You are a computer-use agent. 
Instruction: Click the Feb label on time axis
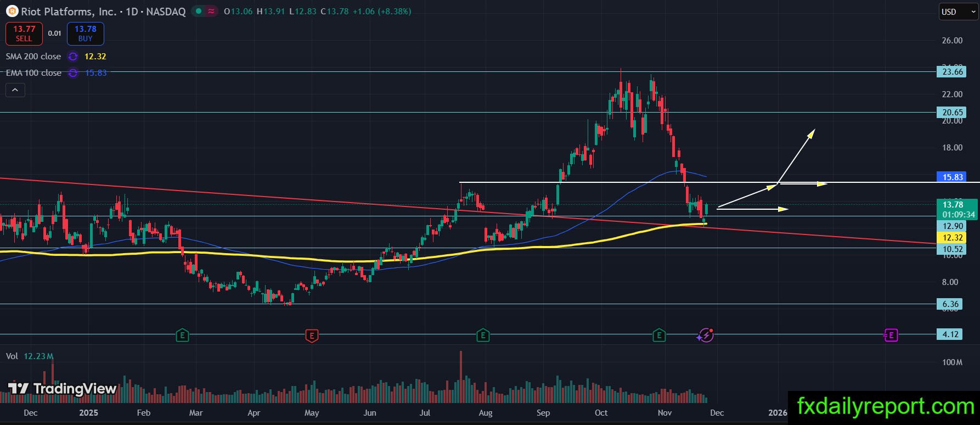coord(143,412)
